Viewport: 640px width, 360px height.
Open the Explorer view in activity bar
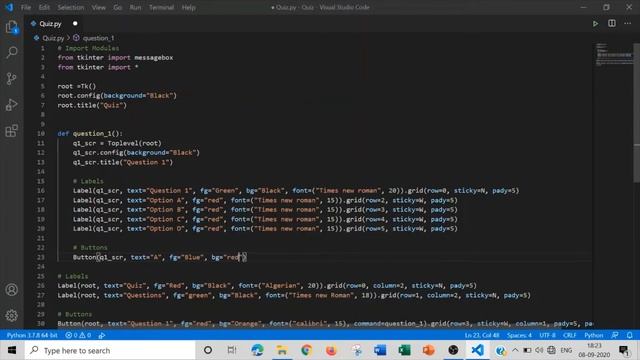point(12,27)
